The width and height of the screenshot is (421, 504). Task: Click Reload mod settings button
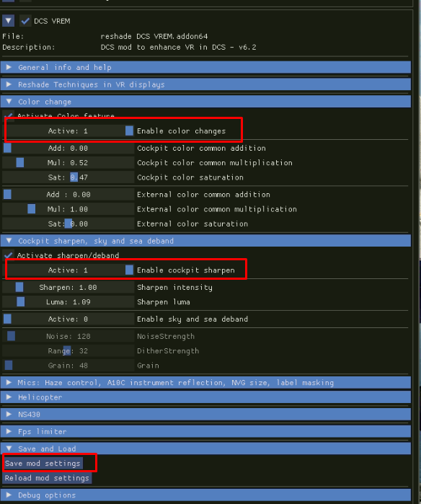[x=47, y=478]
